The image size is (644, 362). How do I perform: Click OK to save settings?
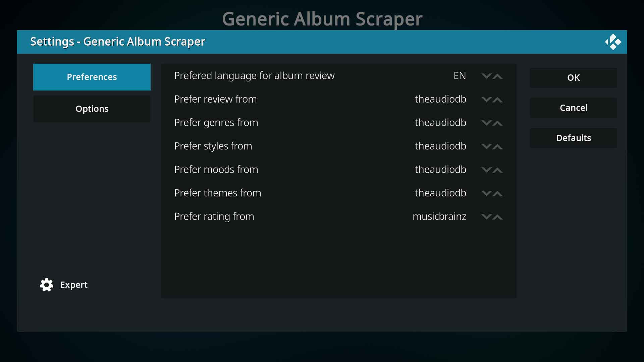(x=574, y=77)
